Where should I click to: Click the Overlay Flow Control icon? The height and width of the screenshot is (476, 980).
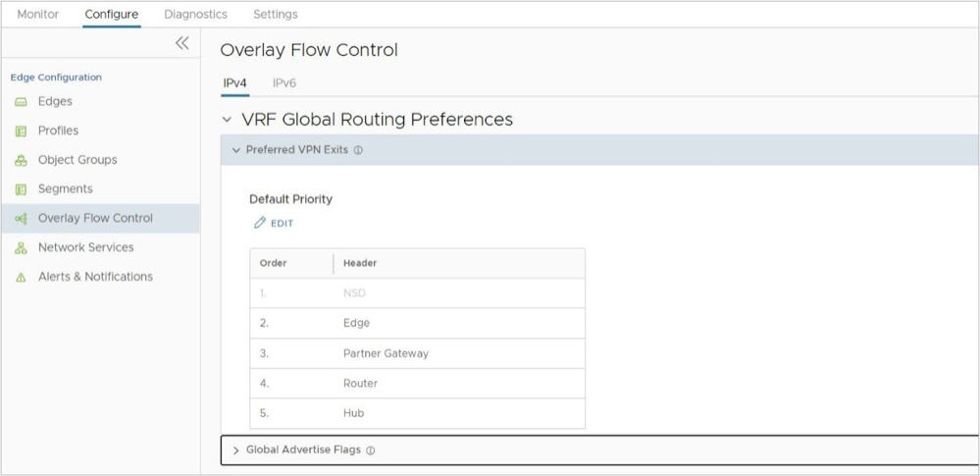coord(21,219)
